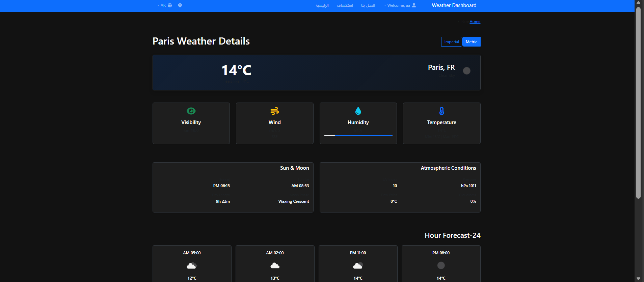Click the yellow Wind icon
Image resolution: width=644 pixels, height=282 pixels.
(275, 111)
